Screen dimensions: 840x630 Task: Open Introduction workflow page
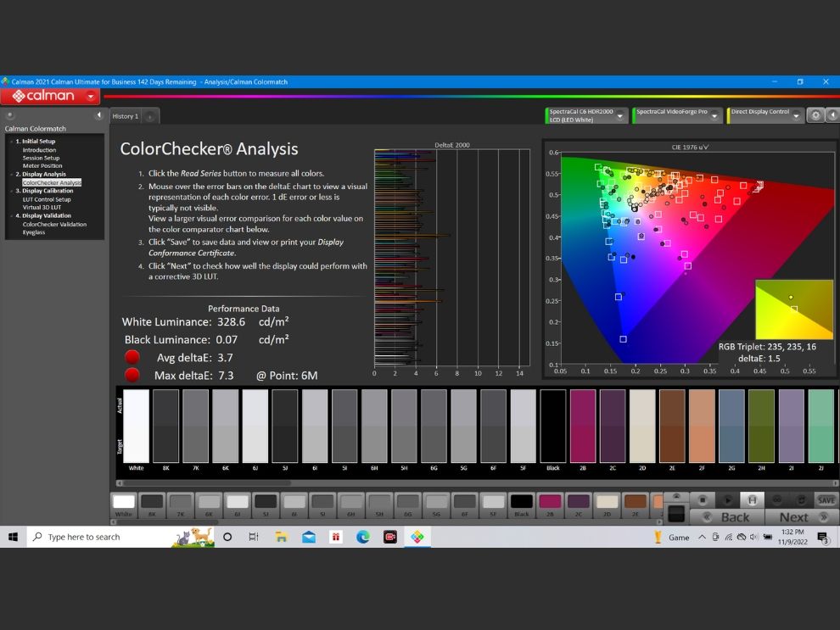(x=39, y=150)
